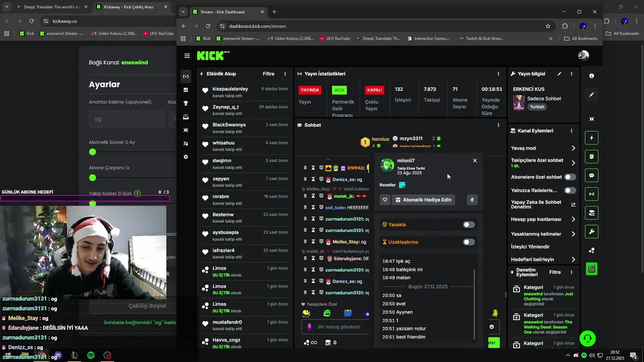Image resolution: width=644 pixels, height=362 pixels.
Task: Close the milonii7 user card
Action: tap(475, 160)
